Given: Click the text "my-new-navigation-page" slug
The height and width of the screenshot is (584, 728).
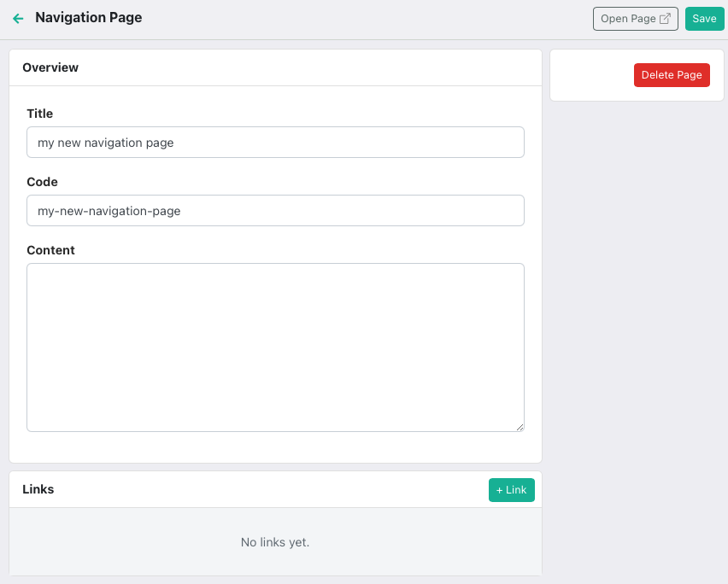Looking at the screenshot, I should pos(109,211).
